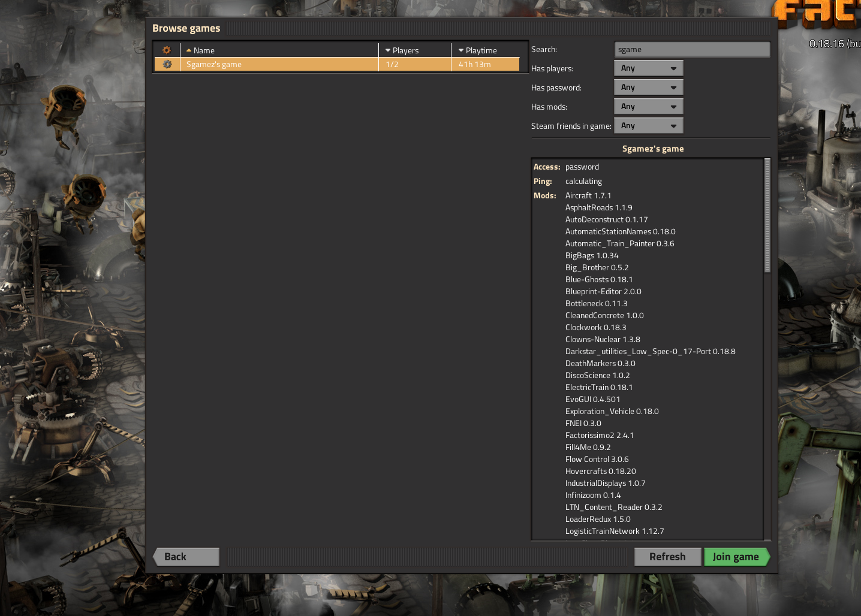Click the Clowns-Nuclear 1.3.8 entry
Screen dimensions: 861x616
[603, 339]
